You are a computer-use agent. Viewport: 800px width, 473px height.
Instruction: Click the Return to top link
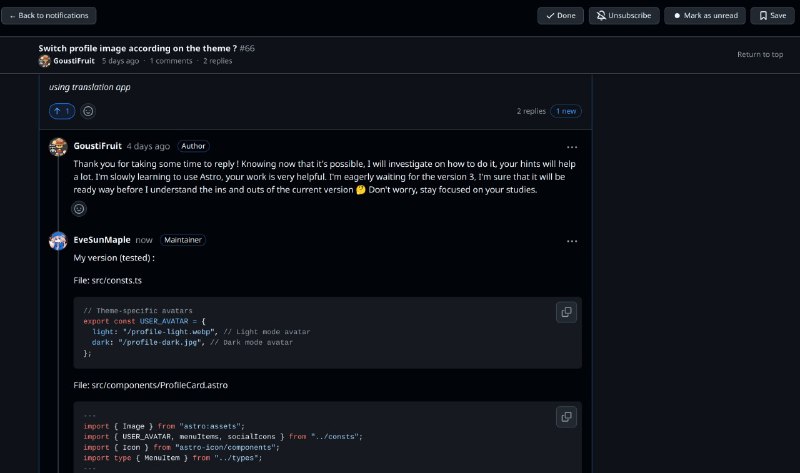759,54
